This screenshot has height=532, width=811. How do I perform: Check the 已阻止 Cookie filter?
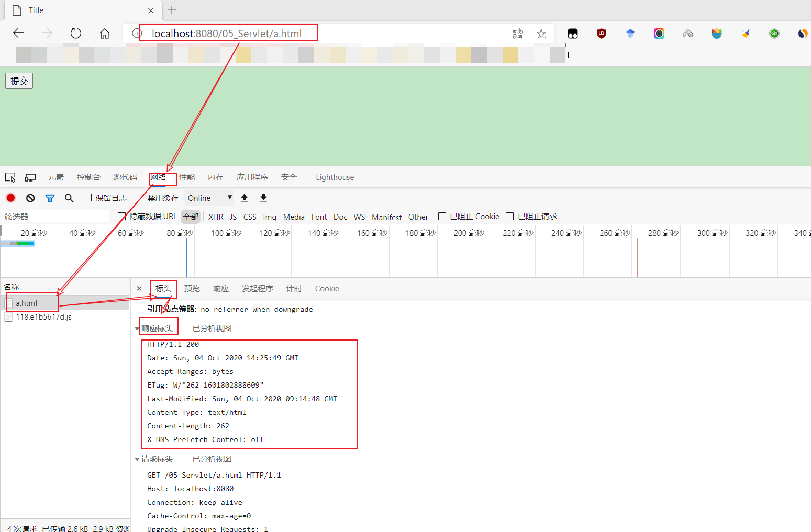click(442, 216)
